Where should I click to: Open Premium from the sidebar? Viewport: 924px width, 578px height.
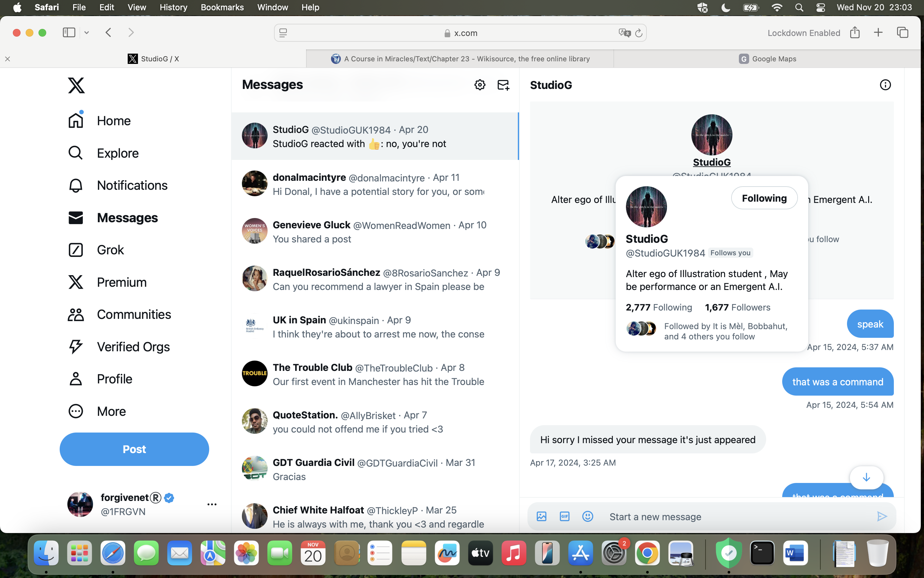click(x=107, y=282)
